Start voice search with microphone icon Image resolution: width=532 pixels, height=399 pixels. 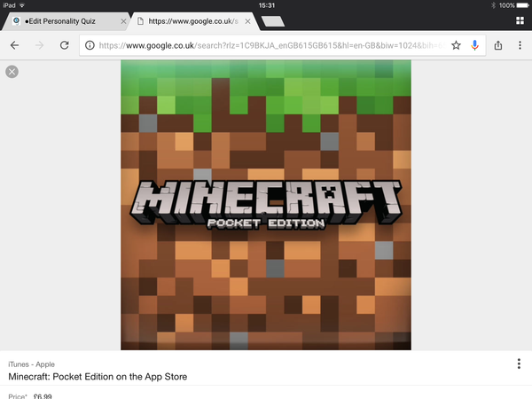coord(474,45)
